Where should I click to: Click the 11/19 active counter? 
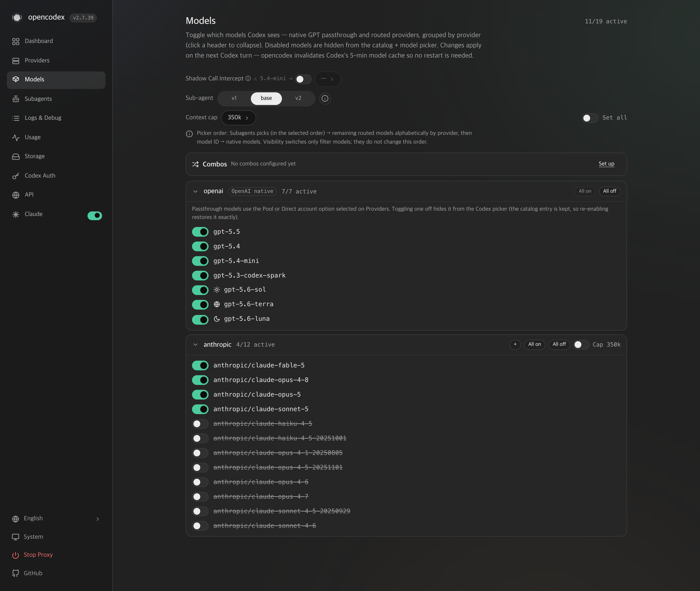click(605, 21)
